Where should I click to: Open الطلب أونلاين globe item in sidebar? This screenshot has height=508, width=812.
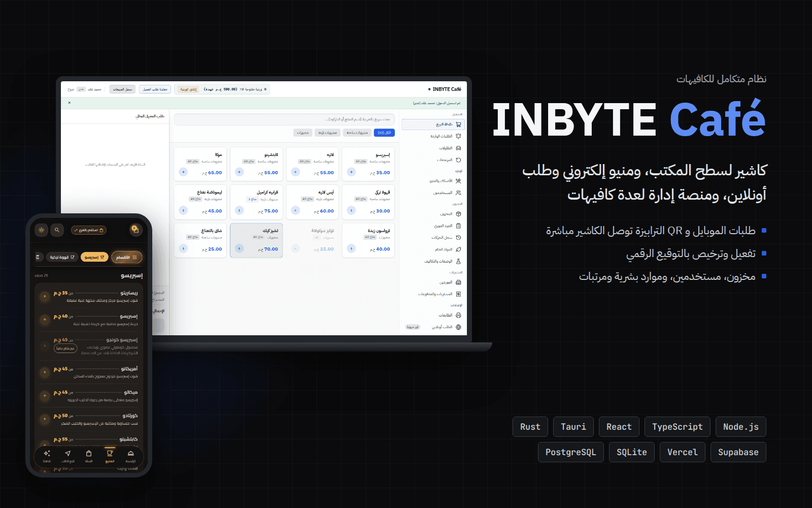point(433,327)
